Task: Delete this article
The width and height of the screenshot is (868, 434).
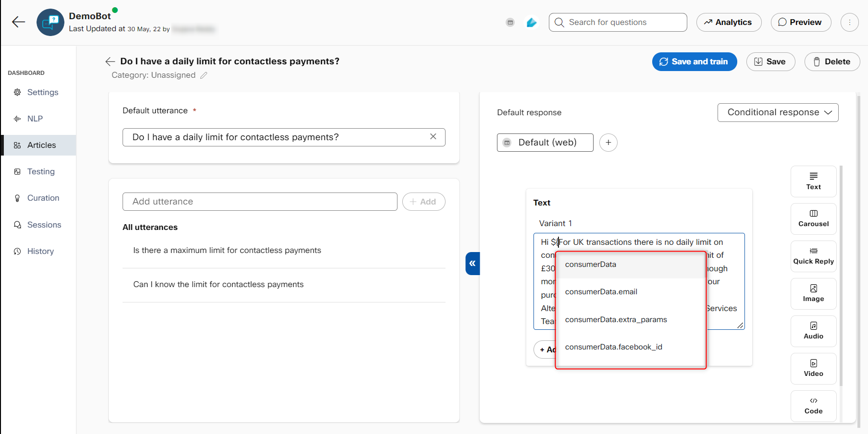Action: (x=832, y=61)
